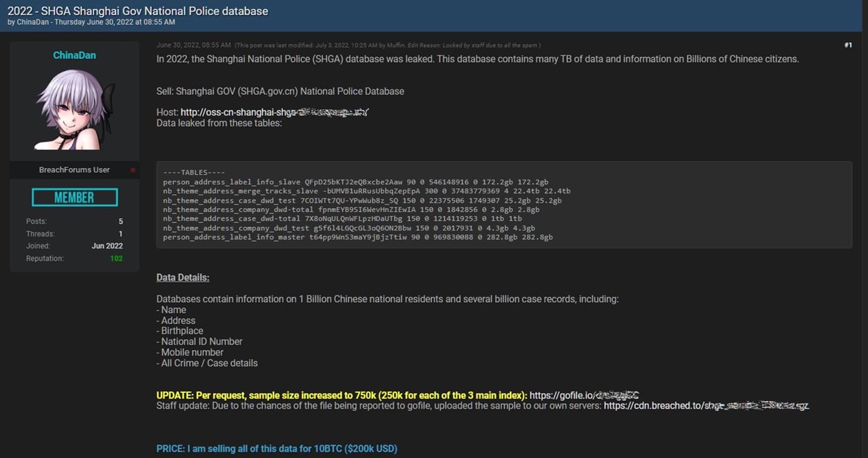This screenshot has width=868, height=458.
Task: Click the BreachForums User title text
Action: 75,170
